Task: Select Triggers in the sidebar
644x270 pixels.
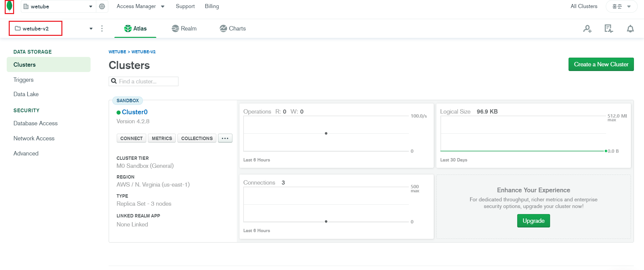Action: (23, 80)
